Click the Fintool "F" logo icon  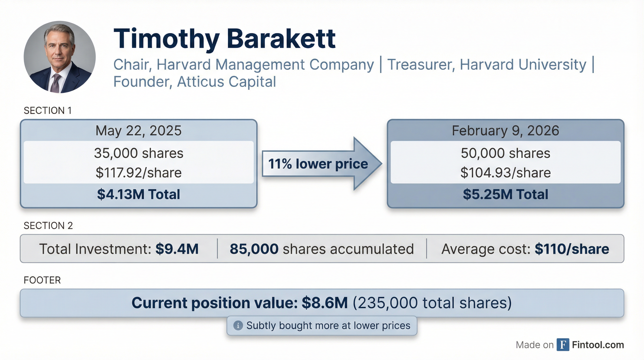click(563, 345)
